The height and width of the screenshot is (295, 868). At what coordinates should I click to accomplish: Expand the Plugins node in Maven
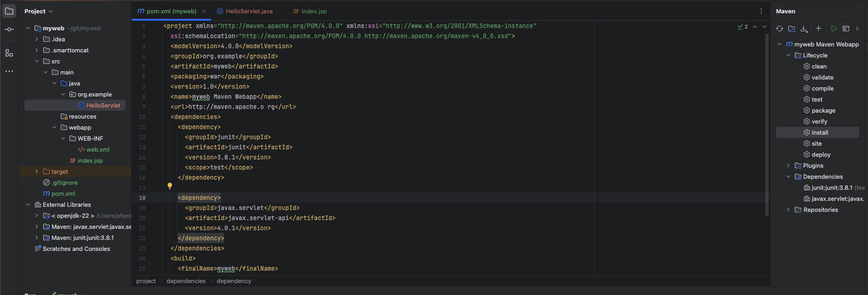pos(788,165)
